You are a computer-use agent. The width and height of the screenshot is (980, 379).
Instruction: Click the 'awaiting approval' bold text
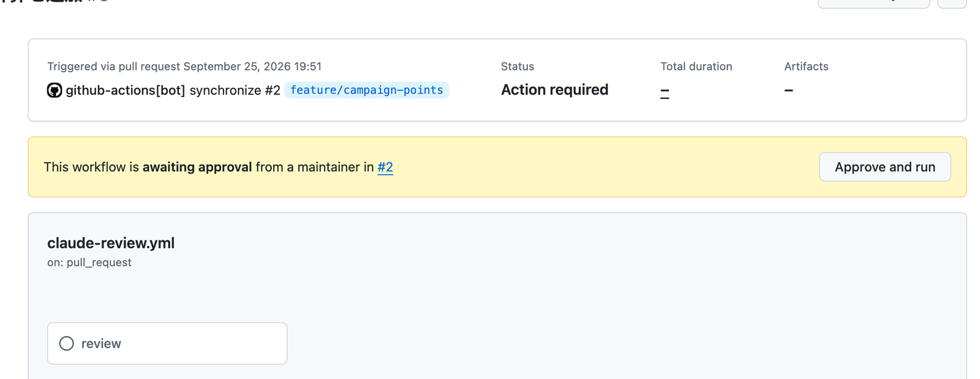click(x=197, y=167)
